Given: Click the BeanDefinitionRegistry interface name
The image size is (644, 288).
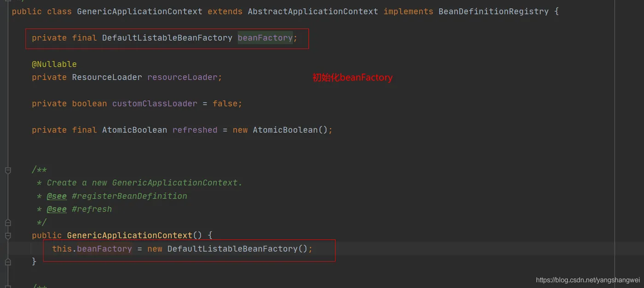Looking at the screenshot, I should click(x=494, y=11).
